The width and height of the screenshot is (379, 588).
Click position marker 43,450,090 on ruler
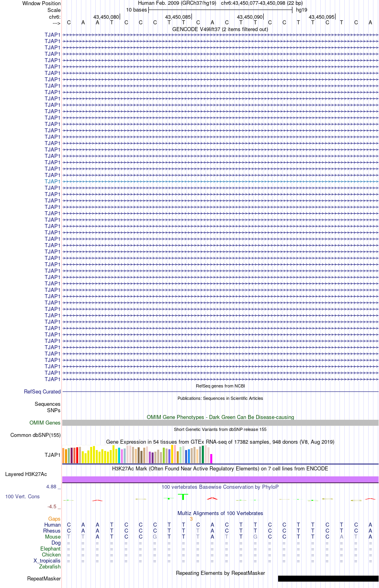pyautogui.click(x=250, y=17)
